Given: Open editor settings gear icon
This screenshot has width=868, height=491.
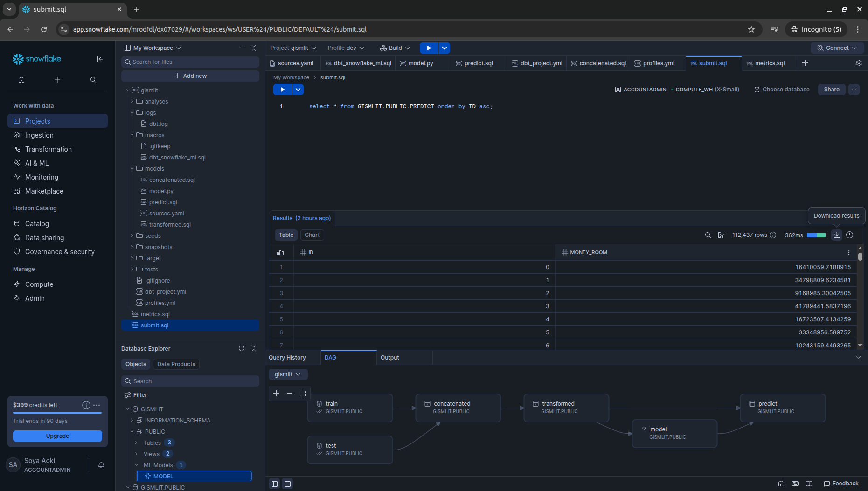Looking at the screenshot, I should coord(859,63).
